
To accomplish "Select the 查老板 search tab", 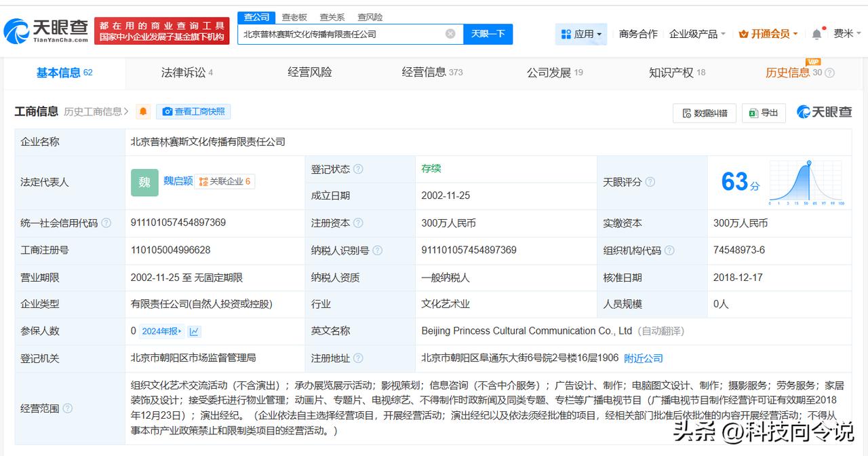I will [294, 17].
